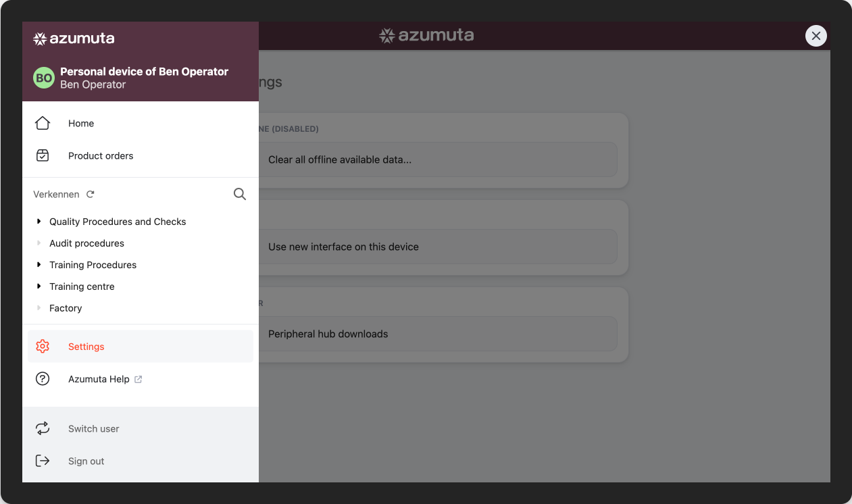Image resolution: width=852 pixels, height=504 pixels.
Task: Close the side menu with X button
Action: point(816,36)
